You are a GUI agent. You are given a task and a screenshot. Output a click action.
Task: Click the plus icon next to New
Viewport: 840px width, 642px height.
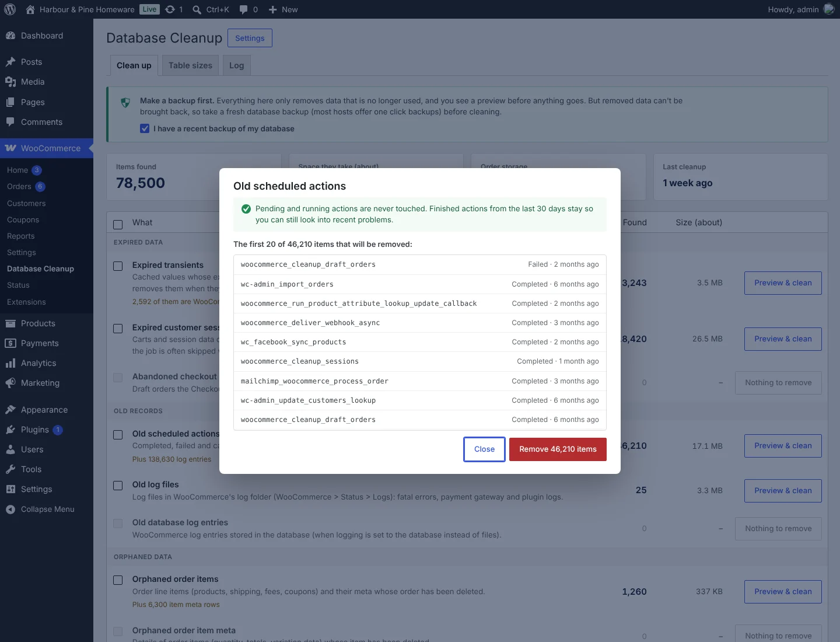pos(272,9)
